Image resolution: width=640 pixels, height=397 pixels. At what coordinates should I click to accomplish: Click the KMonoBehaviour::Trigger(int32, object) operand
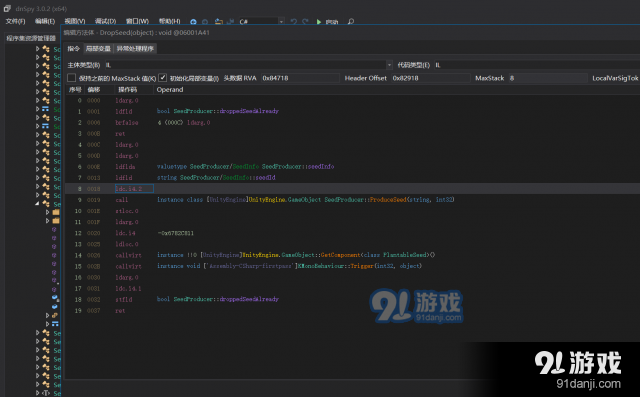tap(289, 266)
